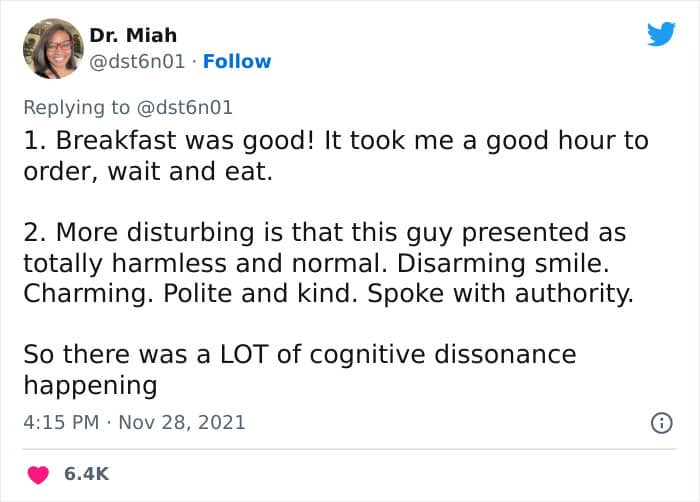Image resolution: width=700 pixels, height=502 pixels.
Task: Click the divider line above likes
Action: (x=350, y=449)
